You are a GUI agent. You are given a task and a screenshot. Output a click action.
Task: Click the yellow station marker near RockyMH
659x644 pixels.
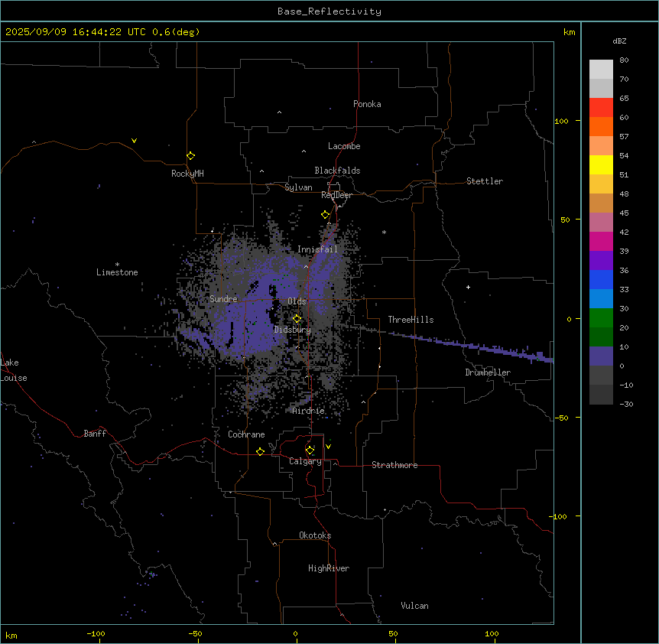[191, 156]
